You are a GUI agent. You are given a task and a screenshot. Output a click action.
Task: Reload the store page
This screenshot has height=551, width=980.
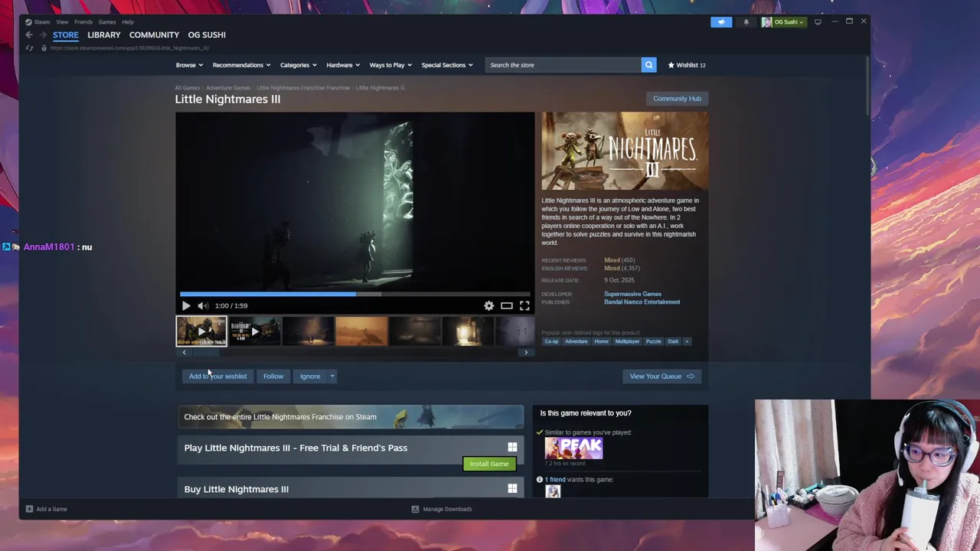click(29, 47)
